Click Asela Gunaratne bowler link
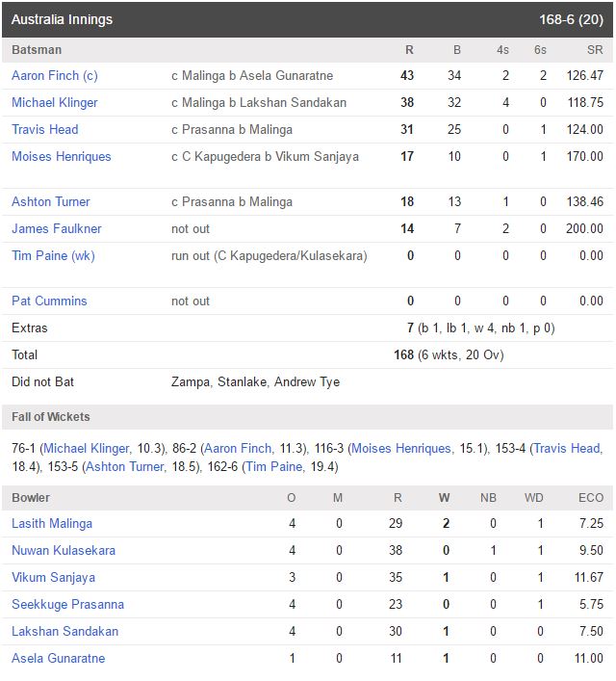This screenshot has width=616, height=681. point(59,658)
